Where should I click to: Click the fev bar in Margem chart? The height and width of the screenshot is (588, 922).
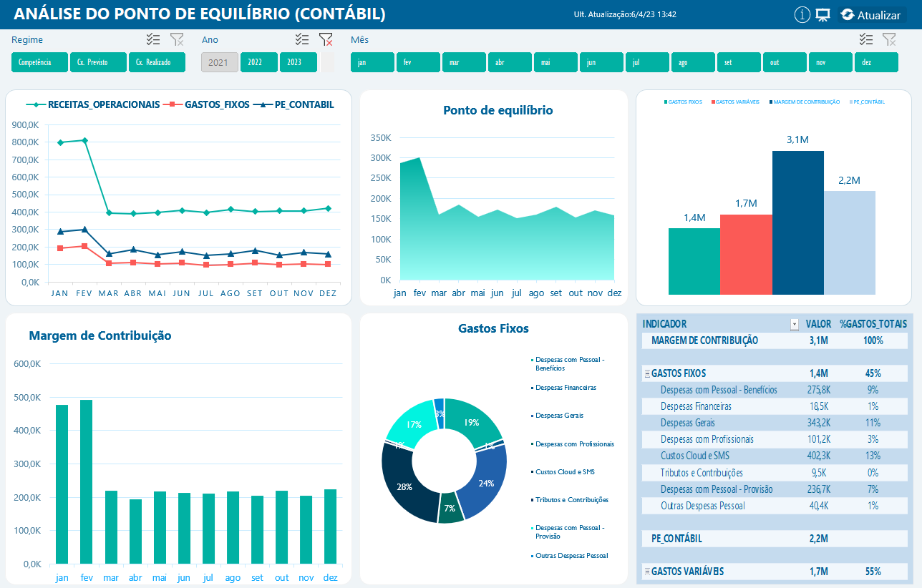point(87,481)
